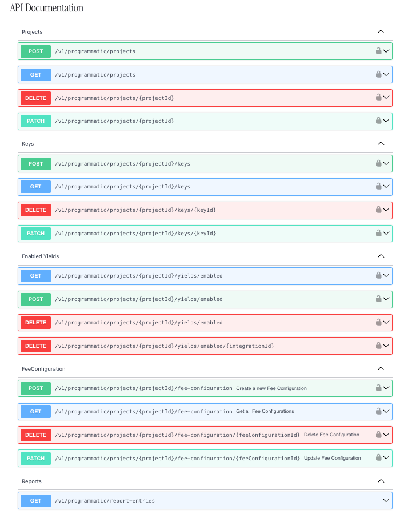Click GET badge for report-entries endpoint
Screen dimensions: 420x518
[x=35, y=501]
